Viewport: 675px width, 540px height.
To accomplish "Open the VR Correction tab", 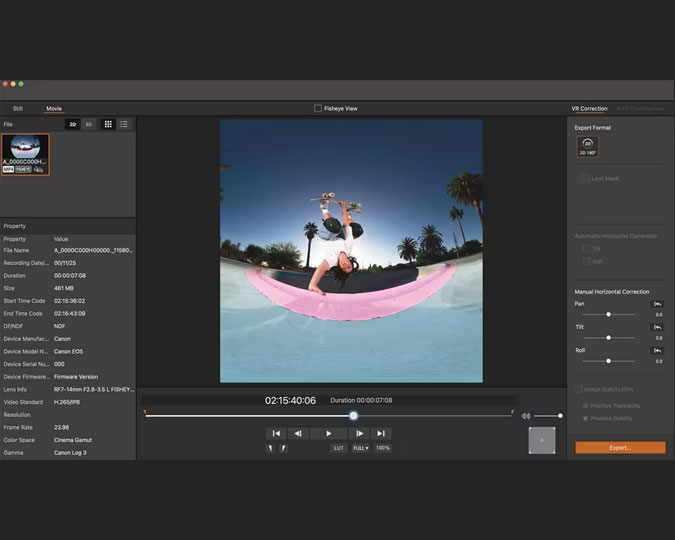I will coord(589,108).
